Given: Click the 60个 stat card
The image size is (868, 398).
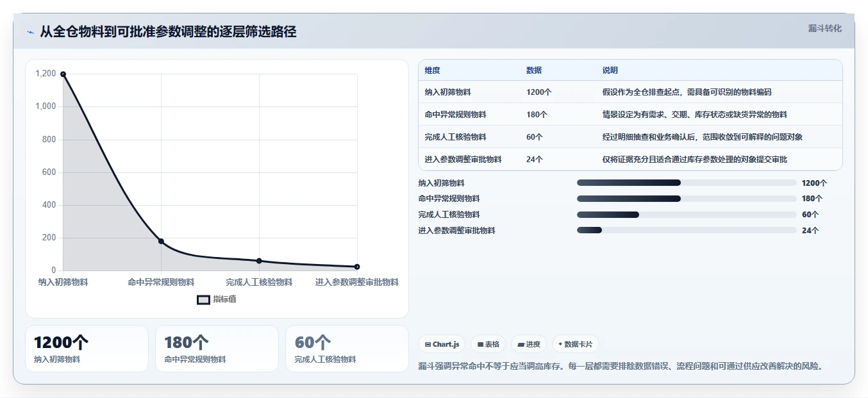Looking at the screenshot, I should click(347, 349).
